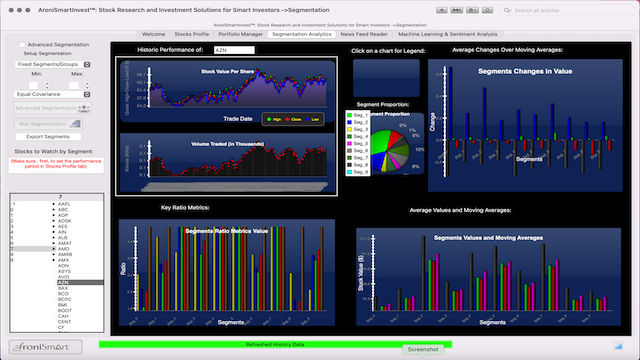
Task: Click the first toolbar button with the plus icon
Action: [441, 10]
